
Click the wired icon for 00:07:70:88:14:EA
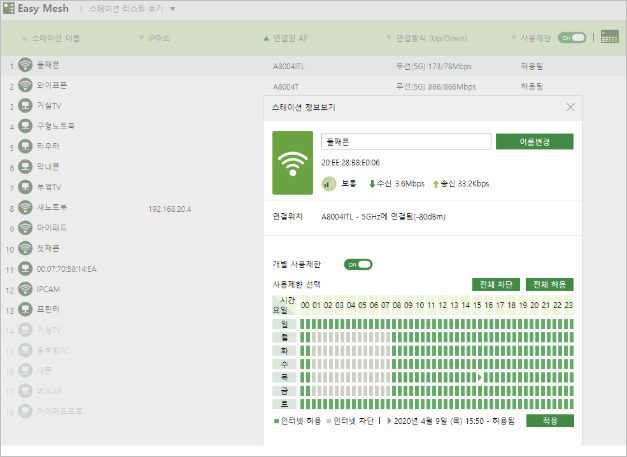click(x=25, y=269)
